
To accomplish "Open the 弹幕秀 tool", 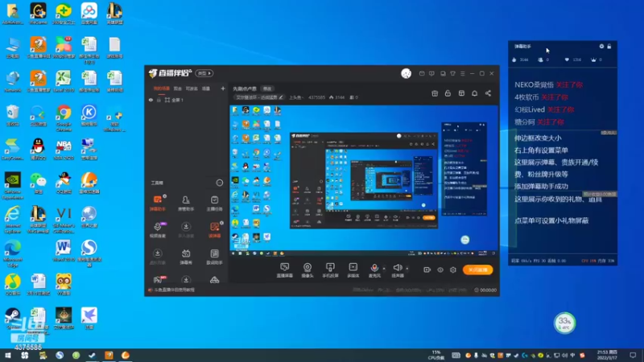I will 186,257.
